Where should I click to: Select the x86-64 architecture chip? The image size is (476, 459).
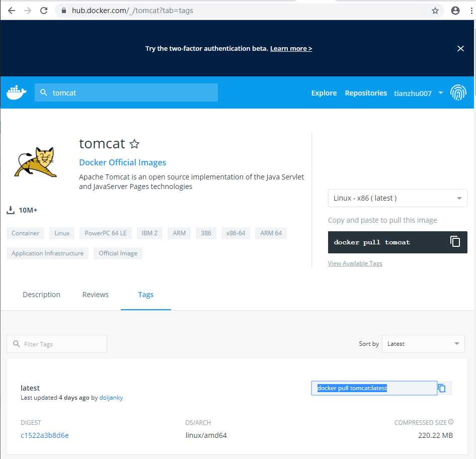point(235,233)
